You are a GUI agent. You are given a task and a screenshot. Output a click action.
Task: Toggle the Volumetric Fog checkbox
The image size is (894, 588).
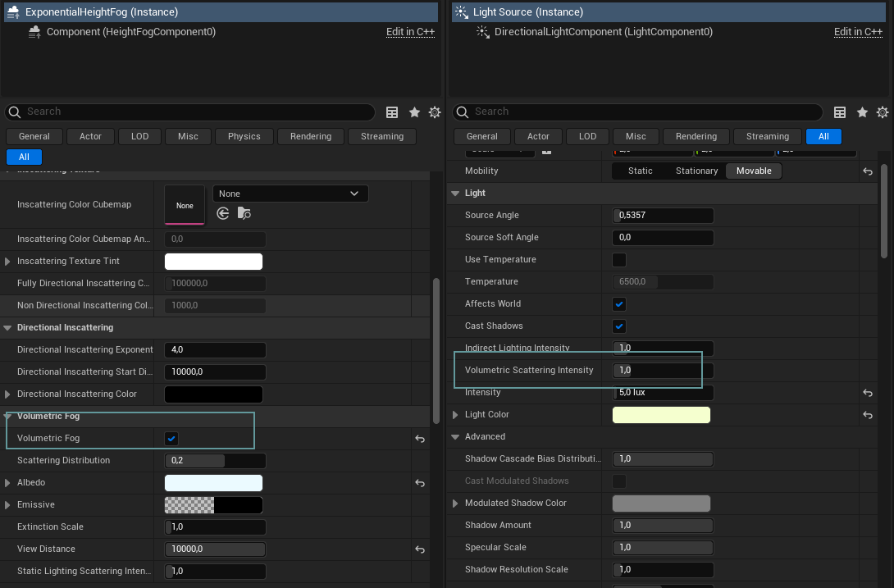point(171,439)
